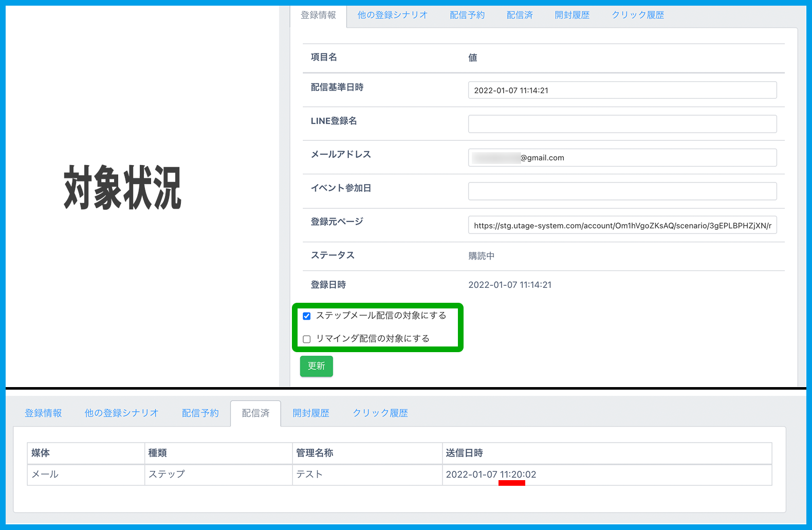Screen dimensions: 812x530
Task: Go to 登録情報 tab in lower tab bar
Action: pos(43,413)
